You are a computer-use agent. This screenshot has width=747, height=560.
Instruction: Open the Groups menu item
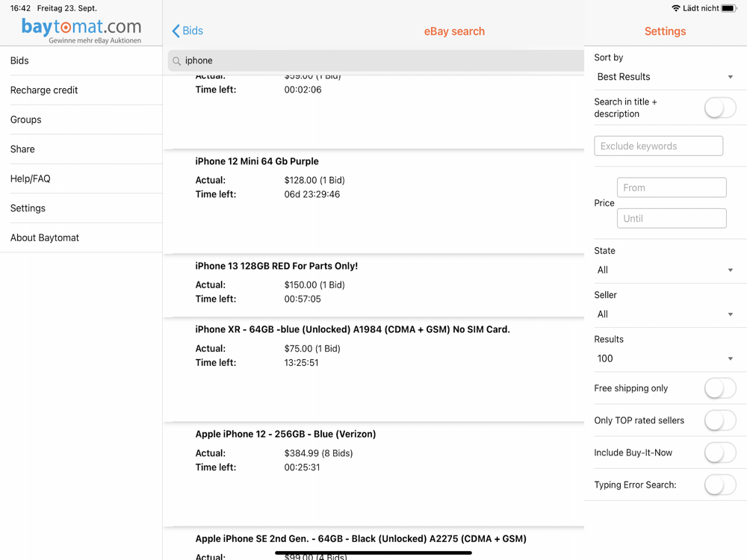[x=81, y=119]
